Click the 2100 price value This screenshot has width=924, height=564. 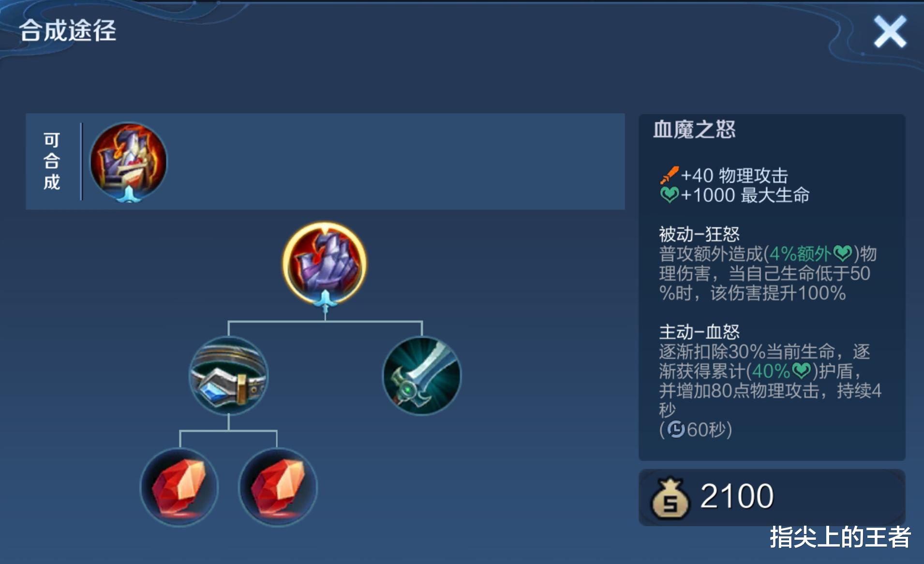[x=737, y=496]
